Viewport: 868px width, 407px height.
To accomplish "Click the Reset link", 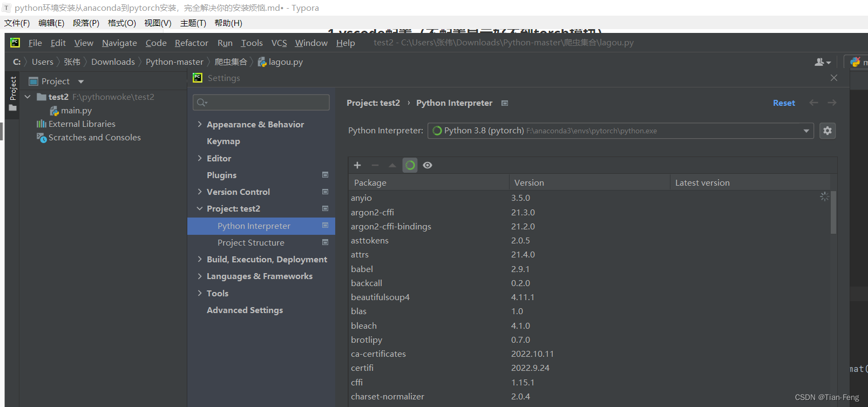I will point(784,103).
